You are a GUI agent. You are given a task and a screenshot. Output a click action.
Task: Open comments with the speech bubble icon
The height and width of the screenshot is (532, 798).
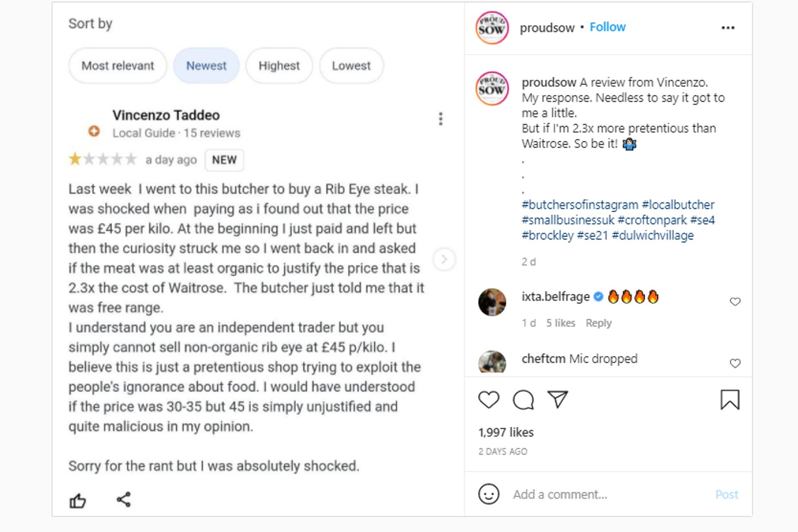[523, 400]
